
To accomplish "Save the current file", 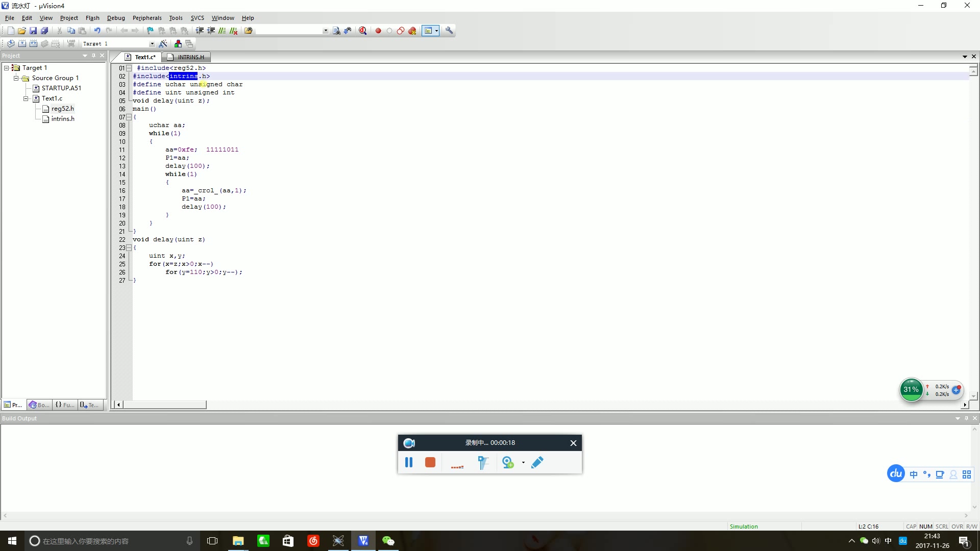I will coord(33,31).
